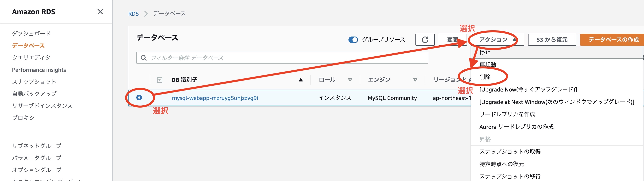This screenshot has width=644, height=181.
Task: Choose 停止 from the actions menu
Action: point(557,52)
